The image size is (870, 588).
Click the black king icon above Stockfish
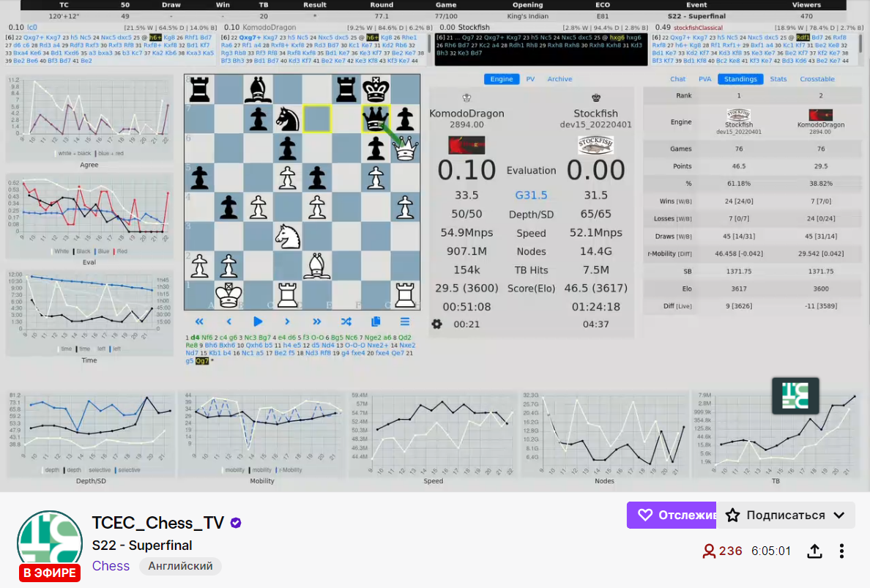[596, 98]
